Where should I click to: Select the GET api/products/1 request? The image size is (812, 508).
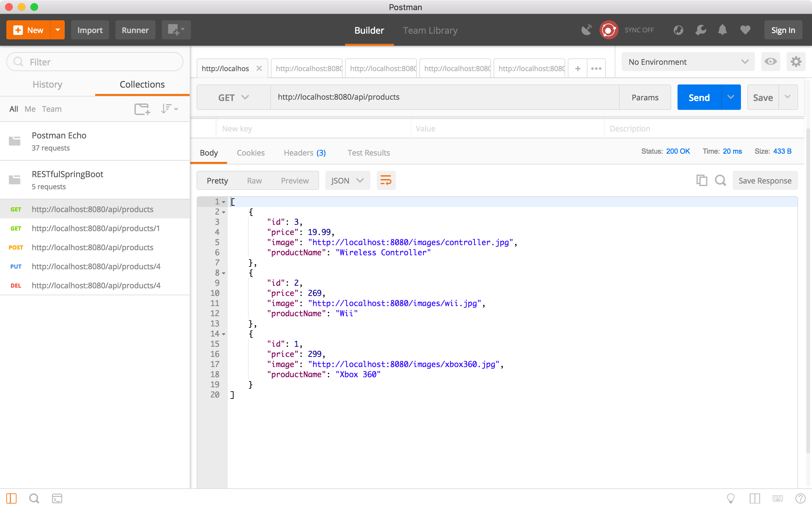tap(95, 228)
